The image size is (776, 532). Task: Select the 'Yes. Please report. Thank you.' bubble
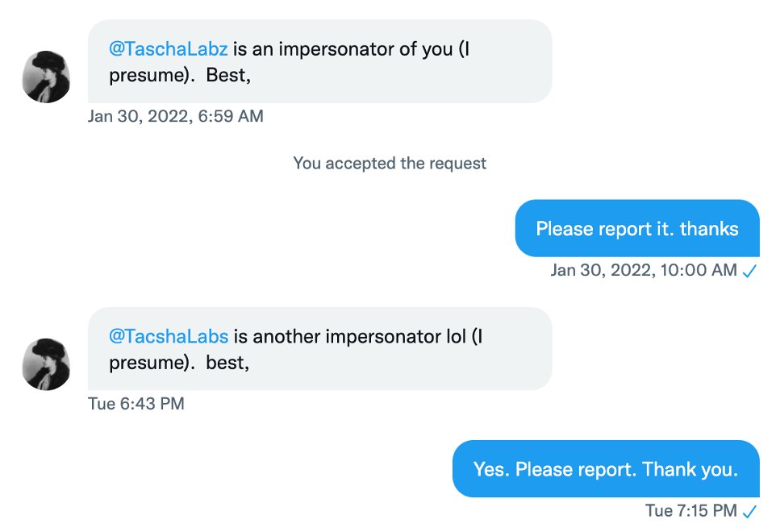click(606, 468)
